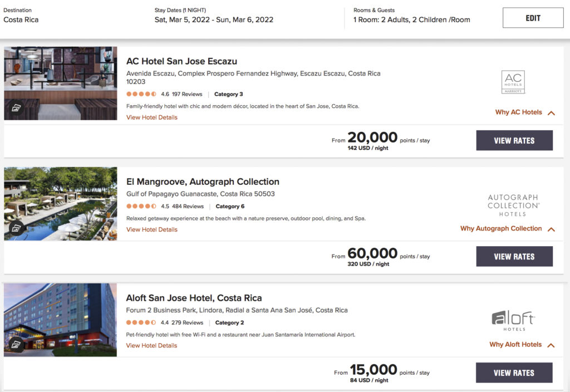View rates for Aloft San Jose Hotel

(514, 373)
